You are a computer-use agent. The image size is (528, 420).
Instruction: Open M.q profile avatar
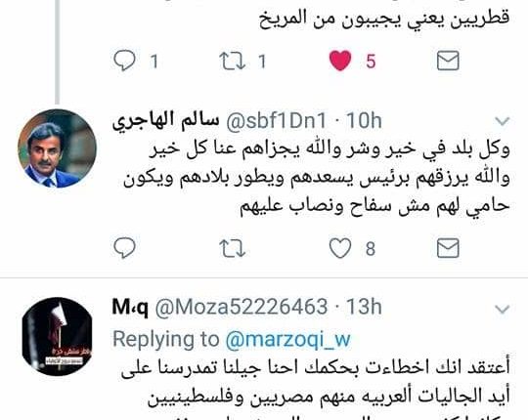tap(57, 336)
